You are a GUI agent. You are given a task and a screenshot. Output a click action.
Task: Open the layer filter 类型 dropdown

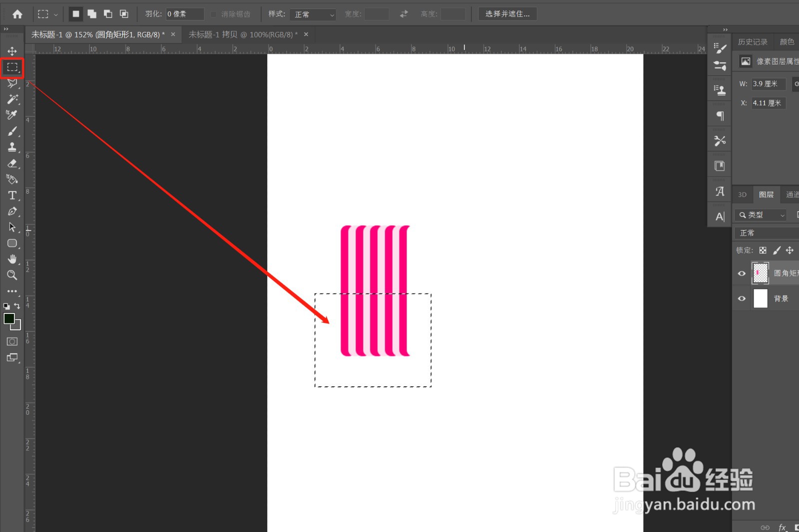(761, 215)
